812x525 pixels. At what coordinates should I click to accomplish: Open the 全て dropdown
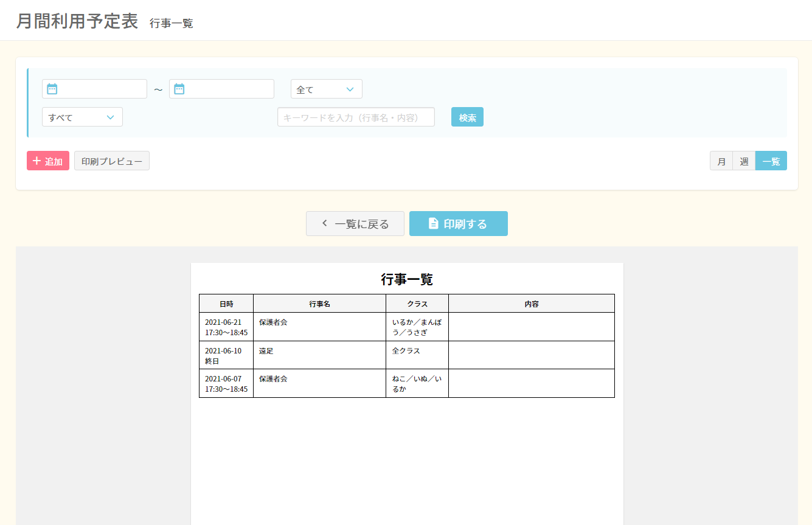(x=327, y=89)
